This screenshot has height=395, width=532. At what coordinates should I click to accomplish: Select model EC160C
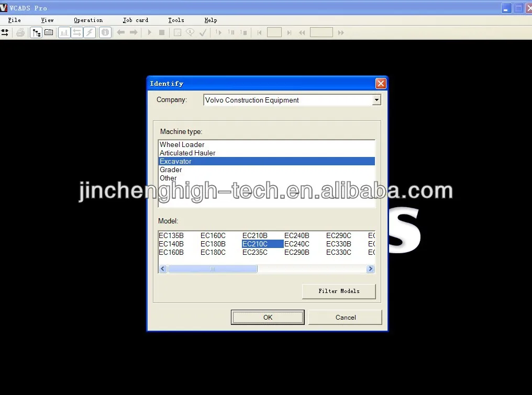point(213,235)
